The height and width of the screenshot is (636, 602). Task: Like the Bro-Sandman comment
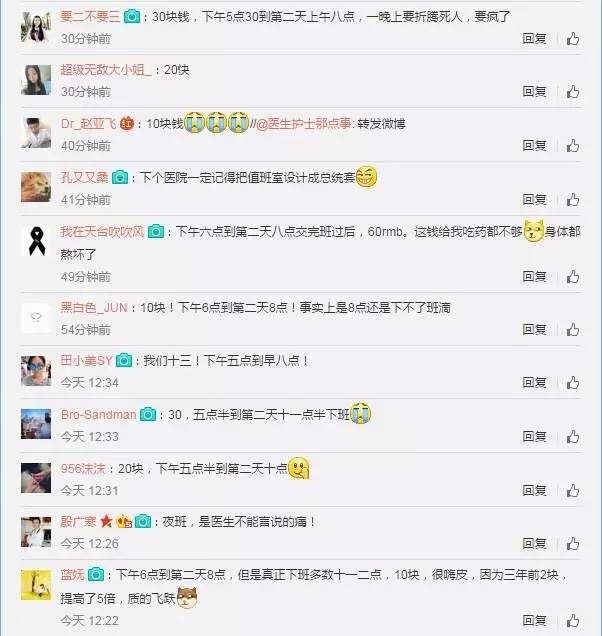[x=572, y=437]
